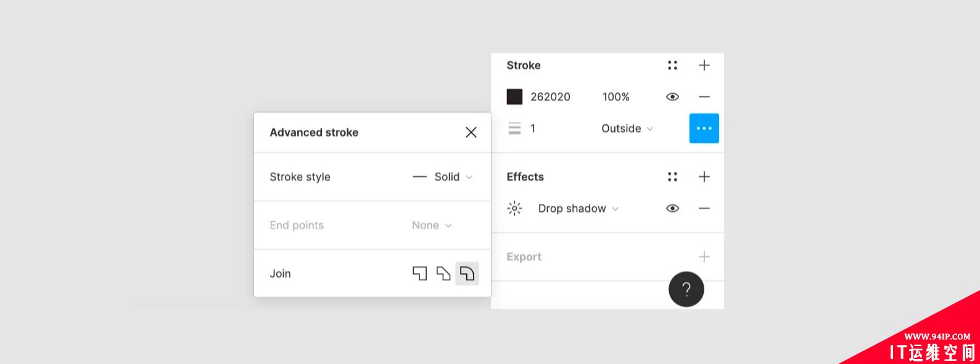Remove the stroke with minus button
This screenshot has height=364, width=980.
tap(704, 97)
